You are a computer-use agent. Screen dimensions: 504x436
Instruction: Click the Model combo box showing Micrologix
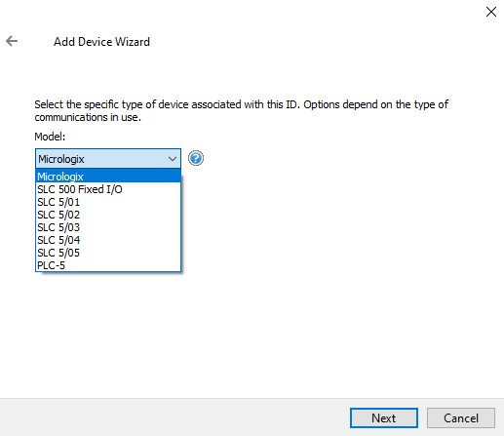tap(108, 159)
